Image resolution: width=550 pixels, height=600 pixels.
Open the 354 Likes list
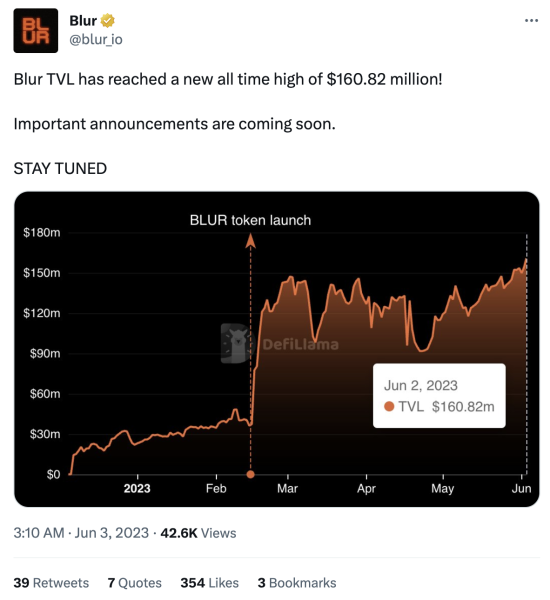point(210,583)
